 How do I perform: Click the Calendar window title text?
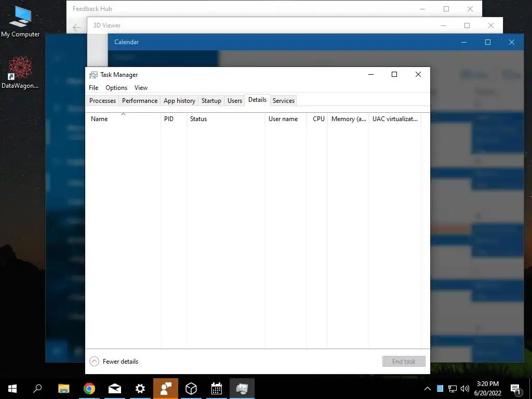click(x=127, y=42)
